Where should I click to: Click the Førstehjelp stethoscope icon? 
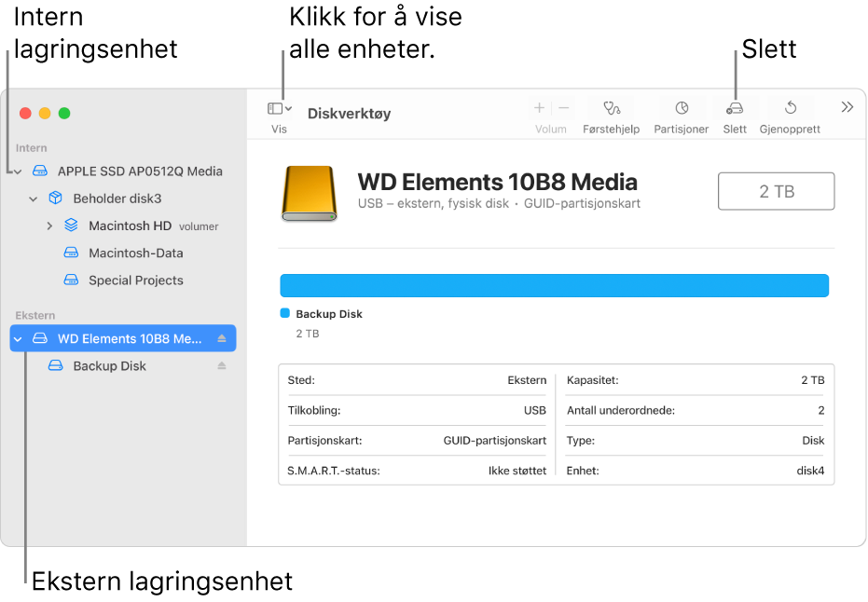pyautogui.click(x=612, y=108)
